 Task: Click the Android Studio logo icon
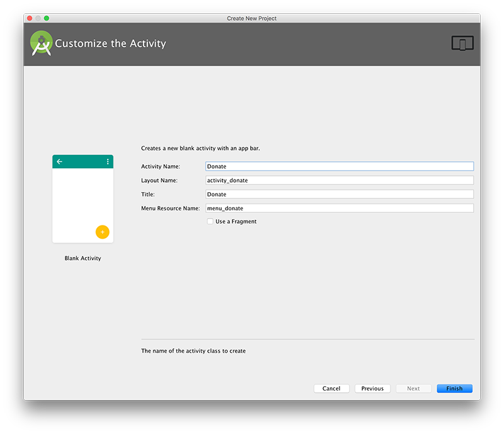tap(42, 43)
